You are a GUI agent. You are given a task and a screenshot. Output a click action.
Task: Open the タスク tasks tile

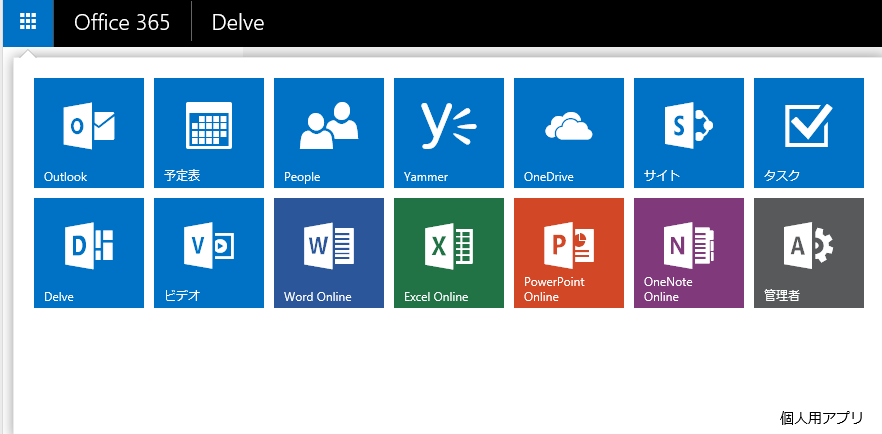(809, 133)
